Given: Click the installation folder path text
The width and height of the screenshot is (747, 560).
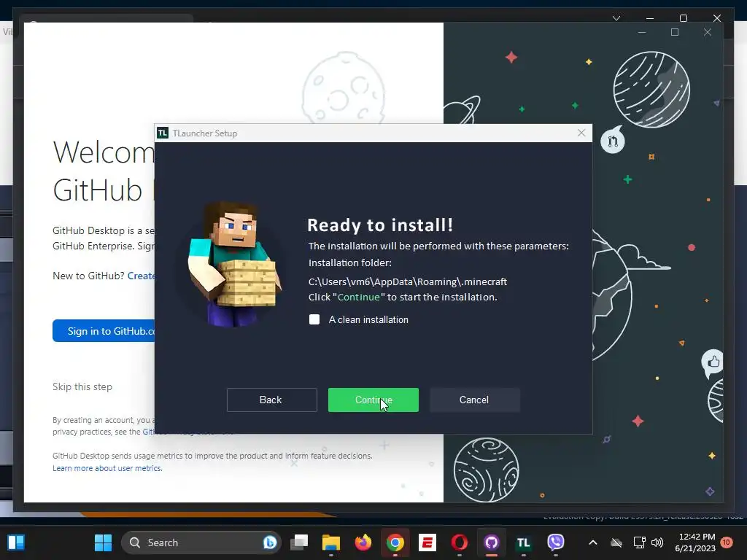Looking at the screenshot, I should click(x=407, y=281).
